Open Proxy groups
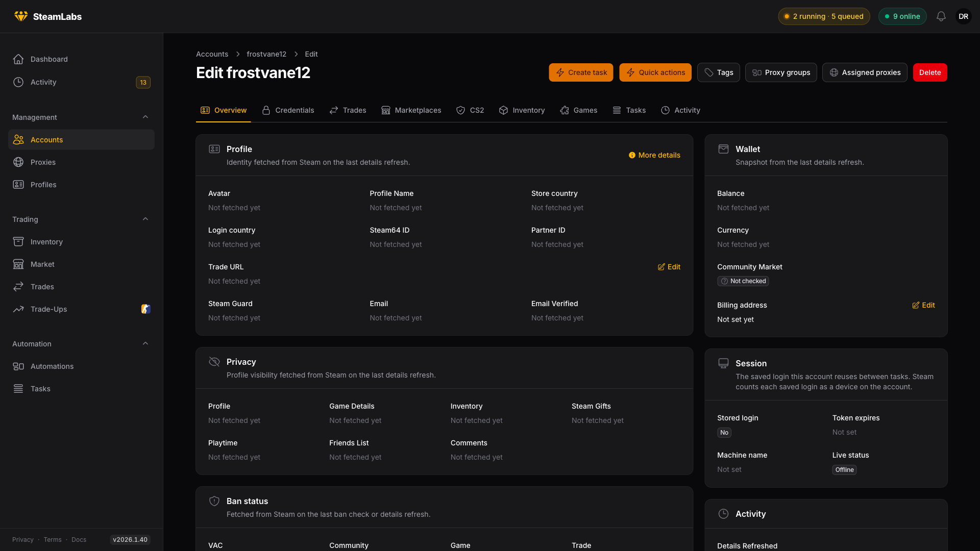Image resolution: width=980 pixels, height=551 pixels. [781, 72]
